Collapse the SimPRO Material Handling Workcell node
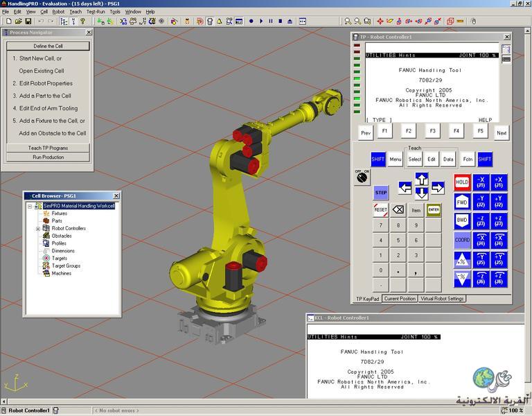This screenshot has width=532, height=416. click(30, 206)
